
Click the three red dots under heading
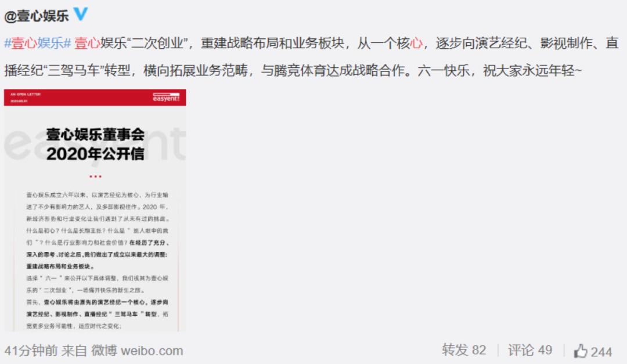(95, 176)
